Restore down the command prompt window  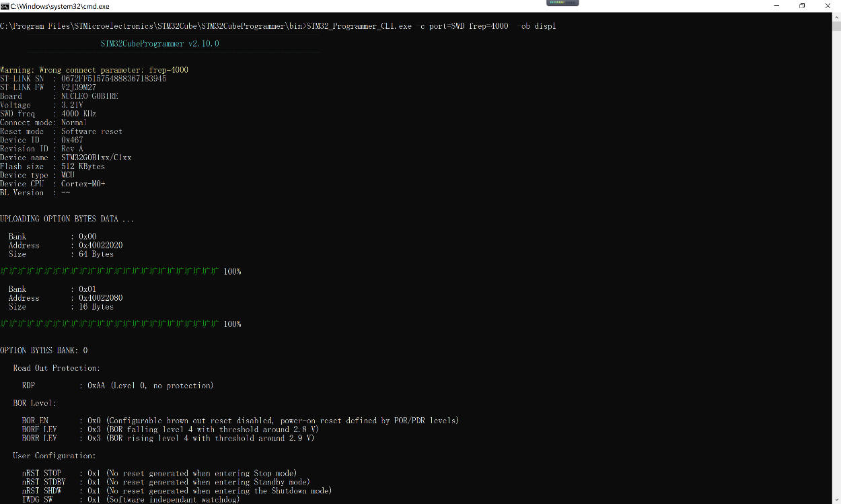802,5
